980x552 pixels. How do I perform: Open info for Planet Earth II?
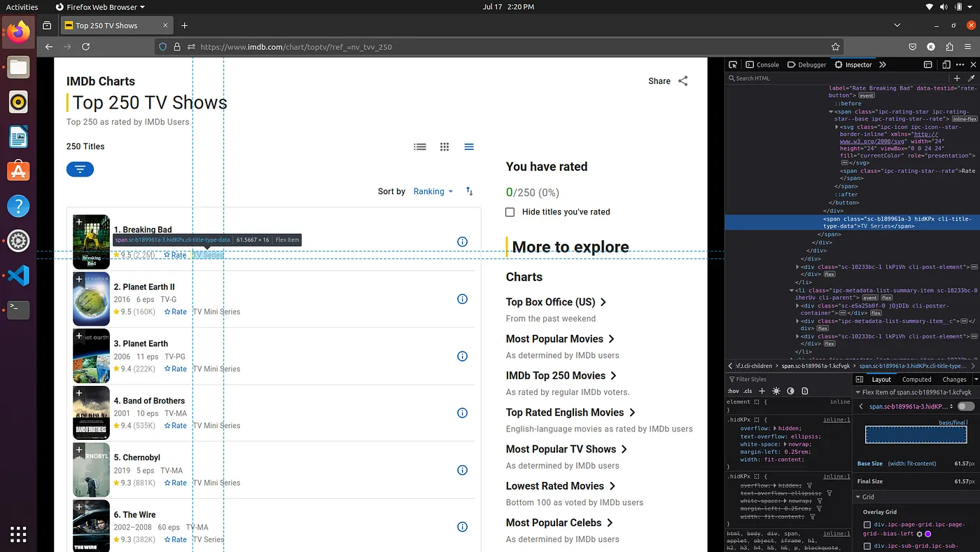[462, 299]
